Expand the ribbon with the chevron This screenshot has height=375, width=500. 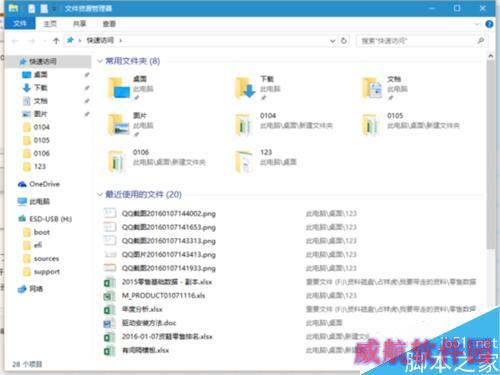477,24
